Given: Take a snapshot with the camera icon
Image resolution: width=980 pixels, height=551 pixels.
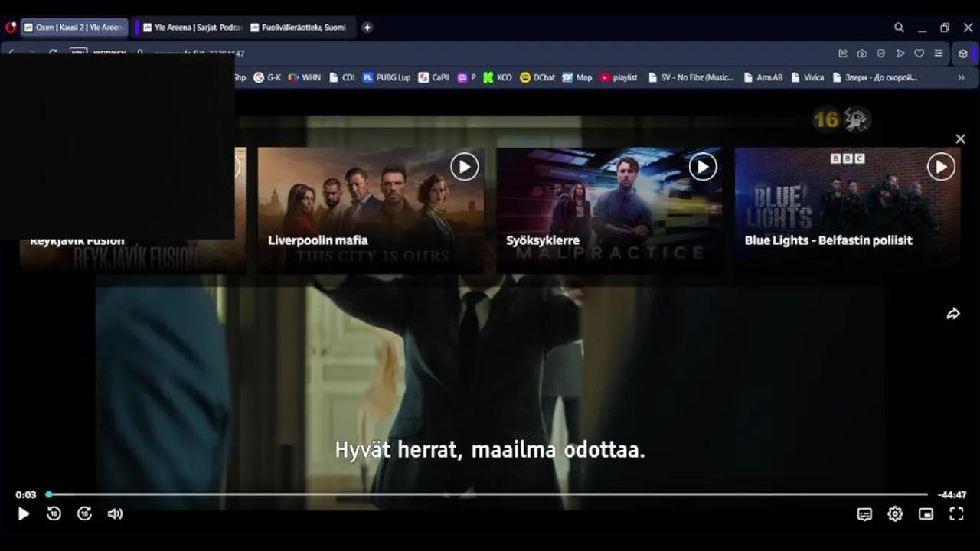Looking at the screenshot, I should 862,54.
